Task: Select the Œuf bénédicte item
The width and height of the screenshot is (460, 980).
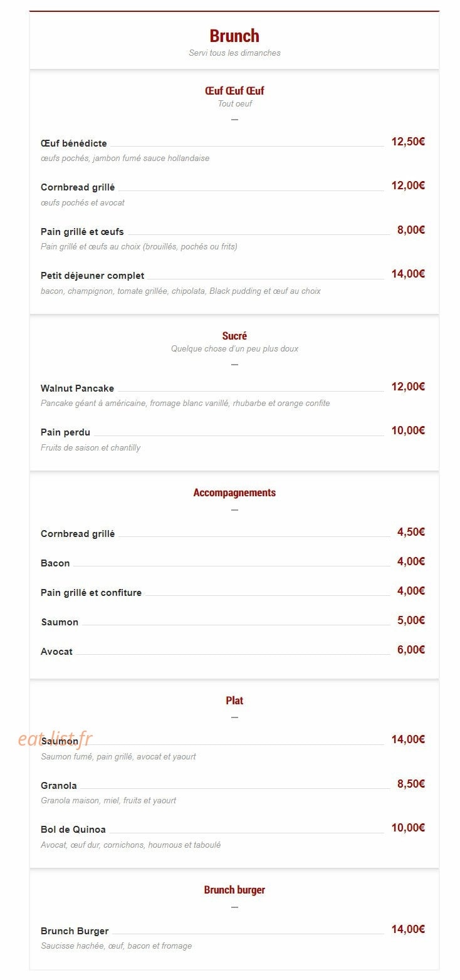Action: tap(74, 143)
